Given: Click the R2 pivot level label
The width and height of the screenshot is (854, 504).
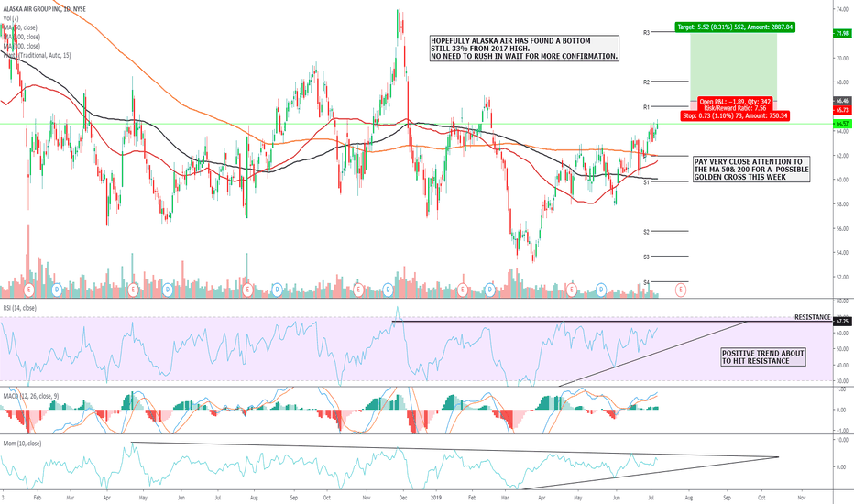Looking at the screenshot, I should (646, 82).
